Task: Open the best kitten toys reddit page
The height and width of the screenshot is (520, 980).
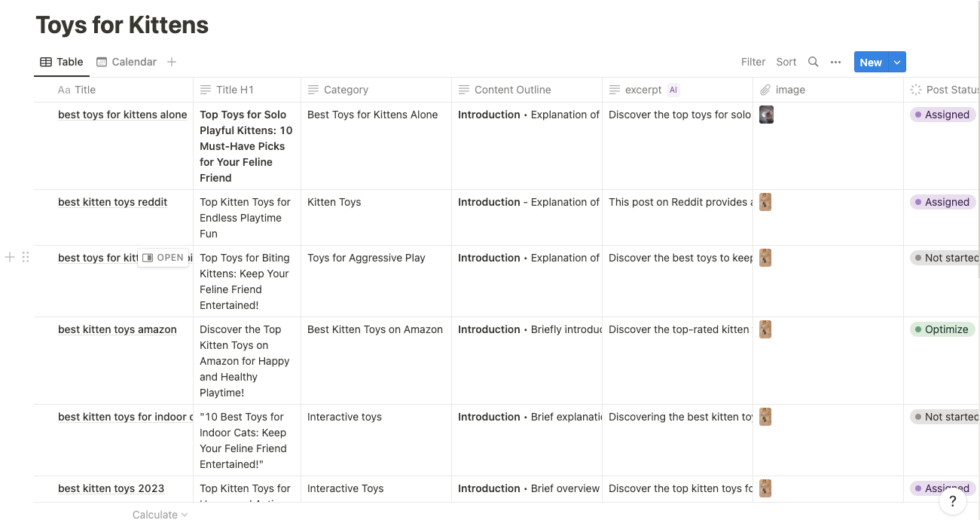Action: tap(113, 202)
